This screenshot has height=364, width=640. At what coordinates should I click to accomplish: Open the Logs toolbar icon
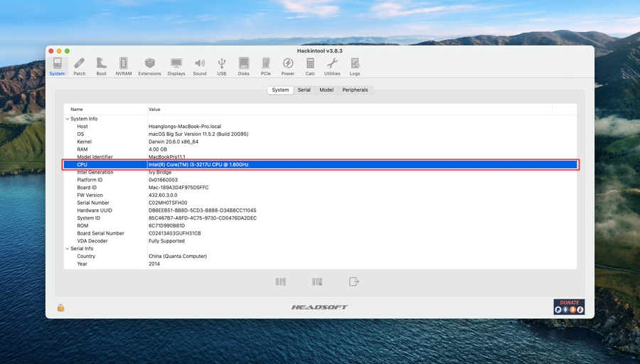click(x=355, y=66)
